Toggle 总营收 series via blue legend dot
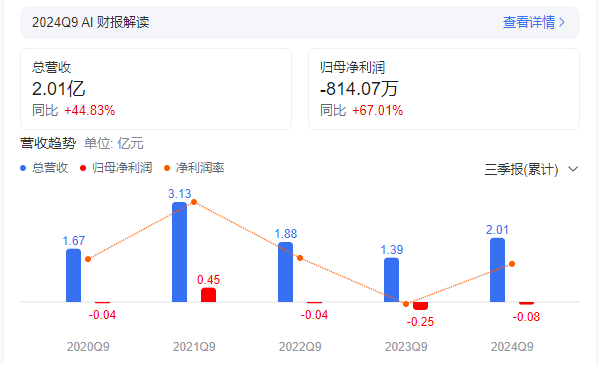This screenshot has height=365, width=599. (x=23, y=168)
